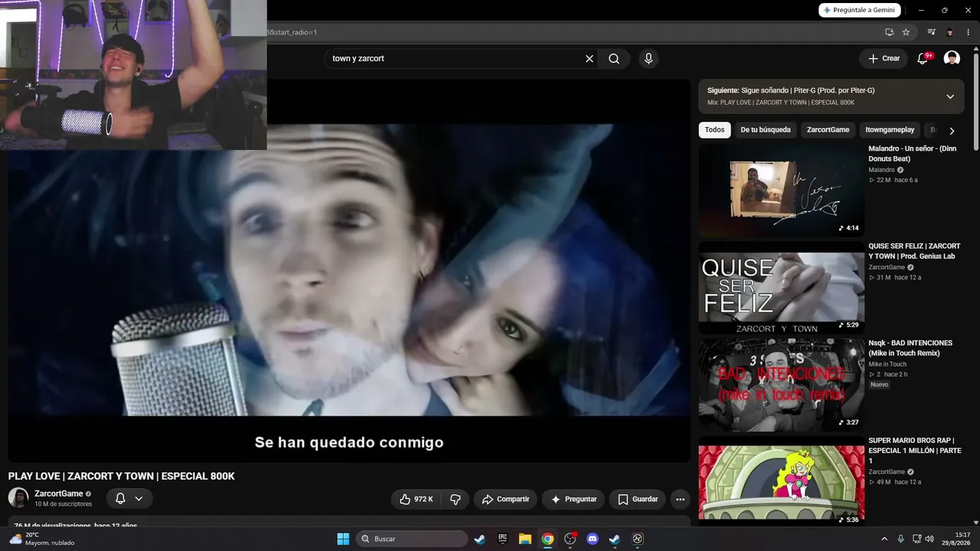
Task: Open the YouTube account avatar menu
Action: (x=952, y=59)
